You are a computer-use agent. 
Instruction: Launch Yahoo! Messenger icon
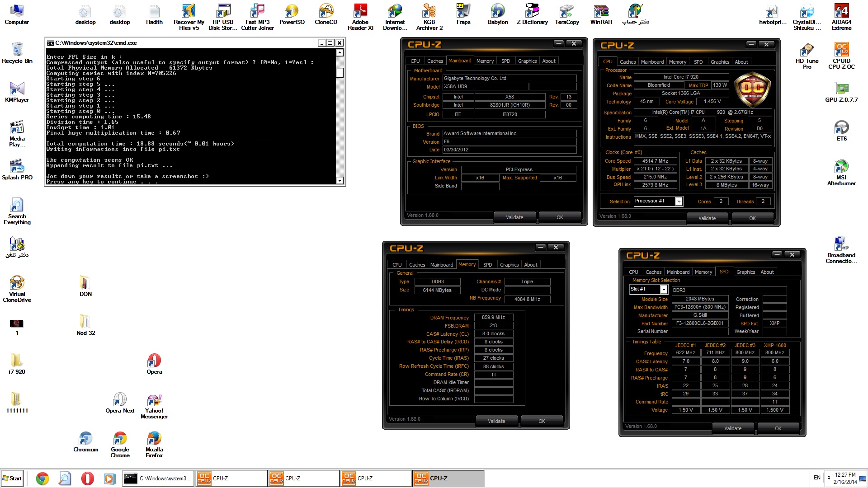154,406
